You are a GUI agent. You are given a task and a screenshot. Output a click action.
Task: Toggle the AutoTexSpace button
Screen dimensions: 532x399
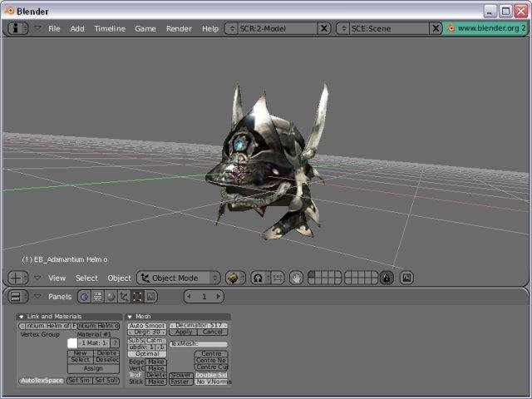tap(42, 381)
